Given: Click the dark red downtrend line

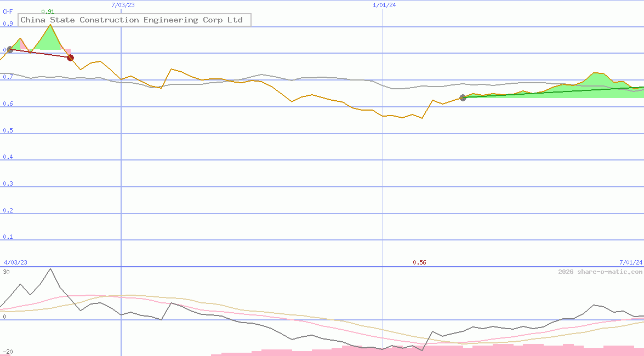Looking at the screenshot, I should pos(39,54).
